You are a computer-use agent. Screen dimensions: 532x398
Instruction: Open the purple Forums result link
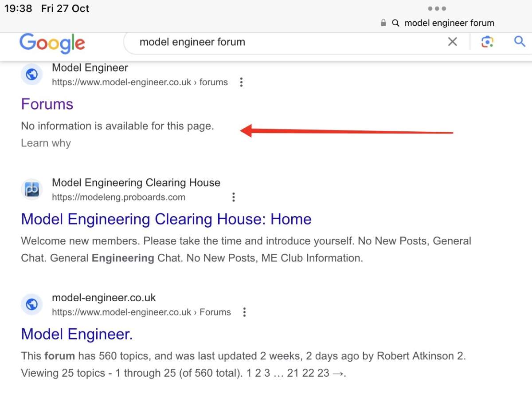pos(47,104)
